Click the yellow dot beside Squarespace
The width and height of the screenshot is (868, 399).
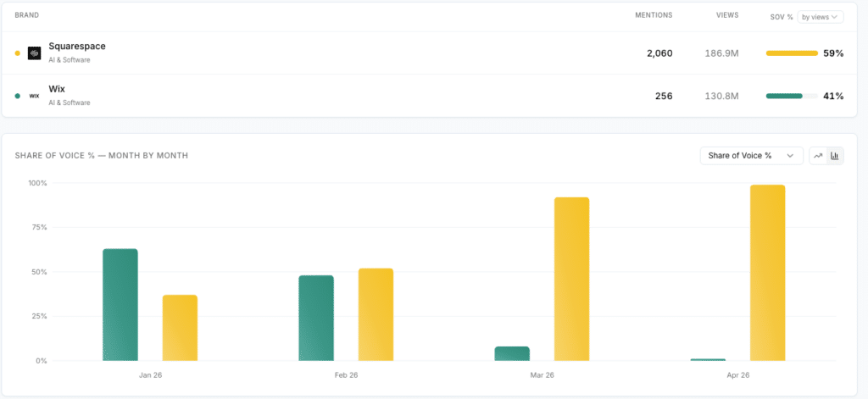pyautogui.click(x=18, y=53)
